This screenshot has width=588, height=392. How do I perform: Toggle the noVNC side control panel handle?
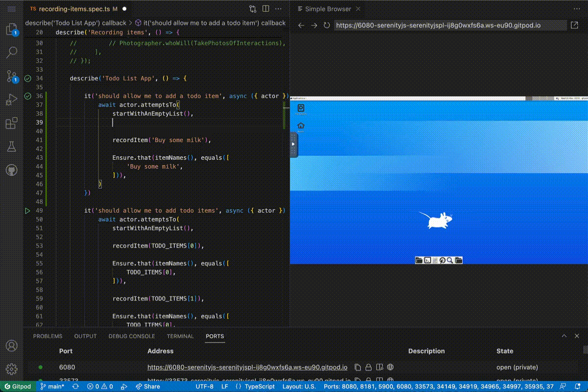tap(294, 144)
